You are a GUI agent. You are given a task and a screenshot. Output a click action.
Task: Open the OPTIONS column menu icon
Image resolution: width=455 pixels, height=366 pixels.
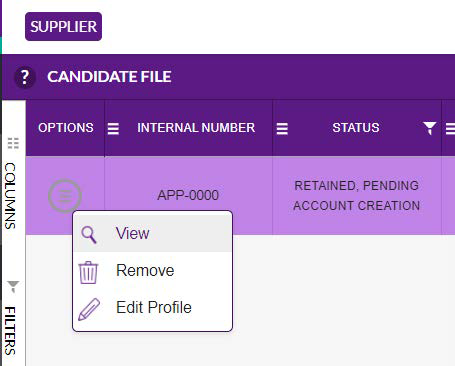pyautogui.click(x=113, y=128)
